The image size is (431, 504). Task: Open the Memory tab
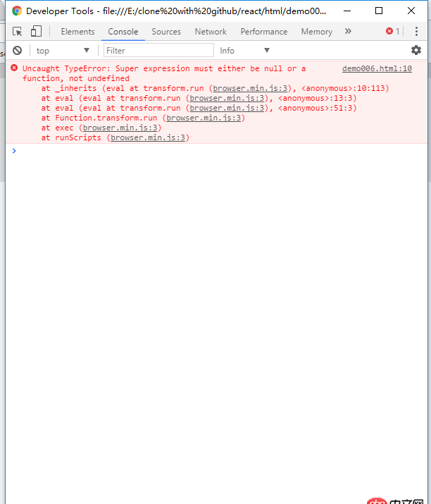click(x=317, y=32)
